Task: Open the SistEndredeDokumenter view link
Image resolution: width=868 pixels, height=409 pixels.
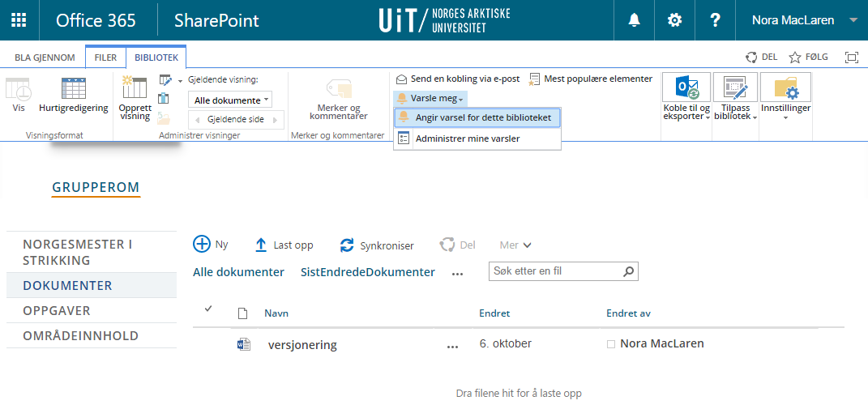Action: [367, 272]
